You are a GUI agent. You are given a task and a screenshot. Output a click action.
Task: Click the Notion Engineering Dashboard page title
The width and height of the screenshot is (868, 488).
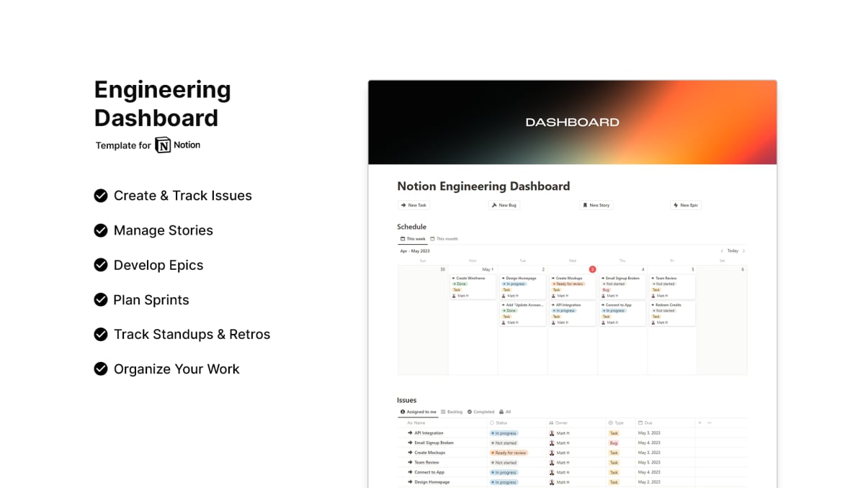tap(483, 186)
